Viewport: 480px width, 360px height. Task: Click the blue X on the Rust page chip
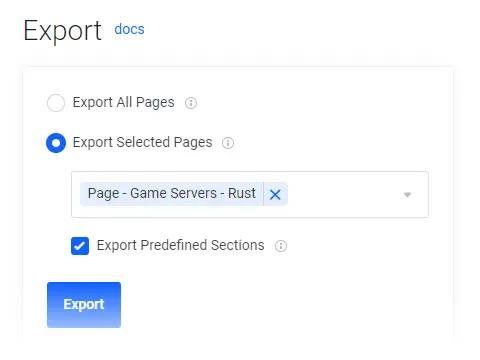pyautogui.click(x=275, y=194)
